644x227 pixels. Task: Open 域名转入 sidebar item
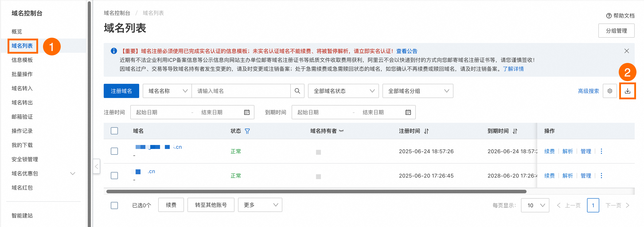(22, 88)
